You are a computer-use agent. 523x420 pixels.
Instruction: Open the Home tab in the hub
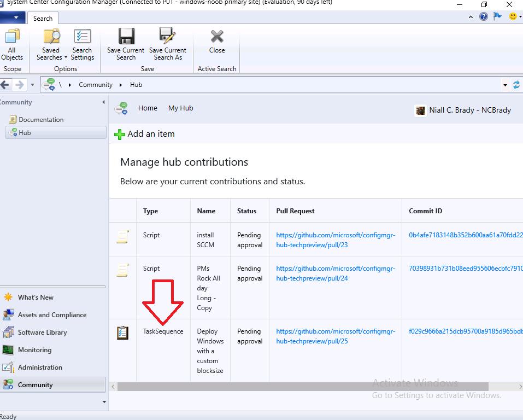(148, 108)
